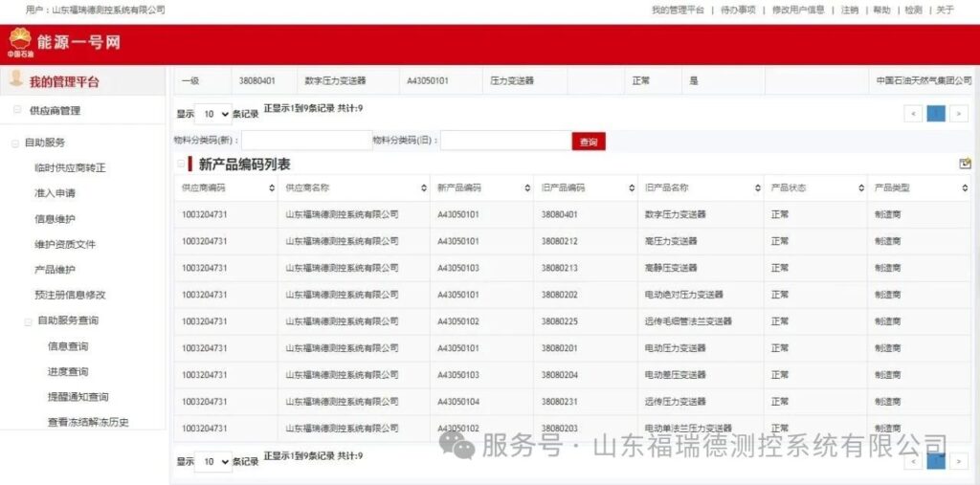This screenshot has width=980, height=485.
Task: Open 进度查询 in sidebar
Action: point(68,371)
